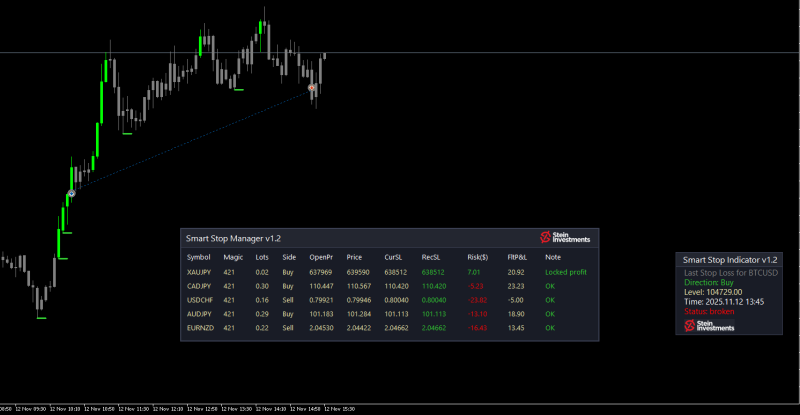This screenshot has height=415, width=800.
Task: Click the Side column header
Action: click(x=289, y=257)
